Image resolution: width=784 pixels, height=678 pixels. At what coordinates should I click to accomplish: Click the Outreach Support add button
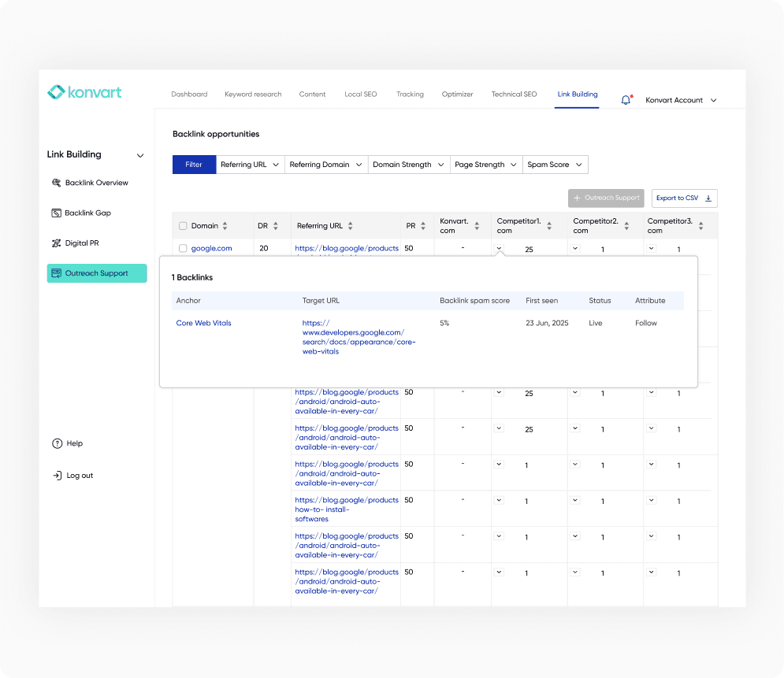(x=606, y=198)
